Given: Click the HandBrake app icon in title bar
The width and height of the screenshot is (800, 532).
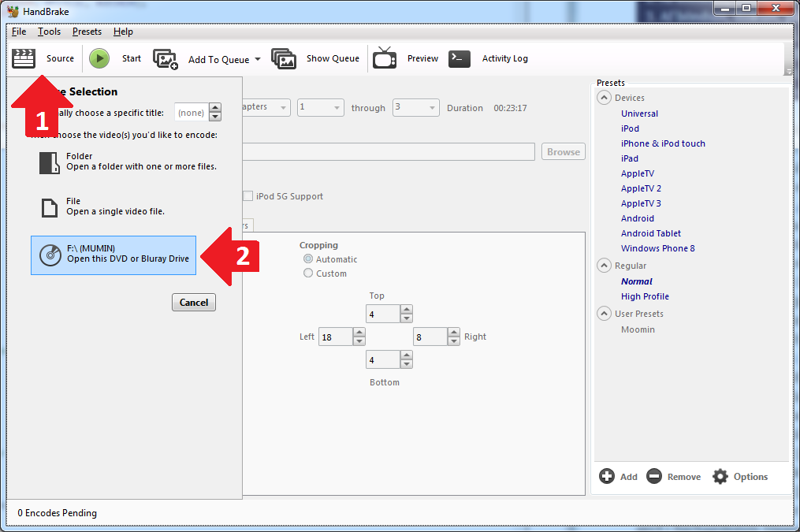Looking at the screenshot, I should pyautogui.click(x=13, y=11).
